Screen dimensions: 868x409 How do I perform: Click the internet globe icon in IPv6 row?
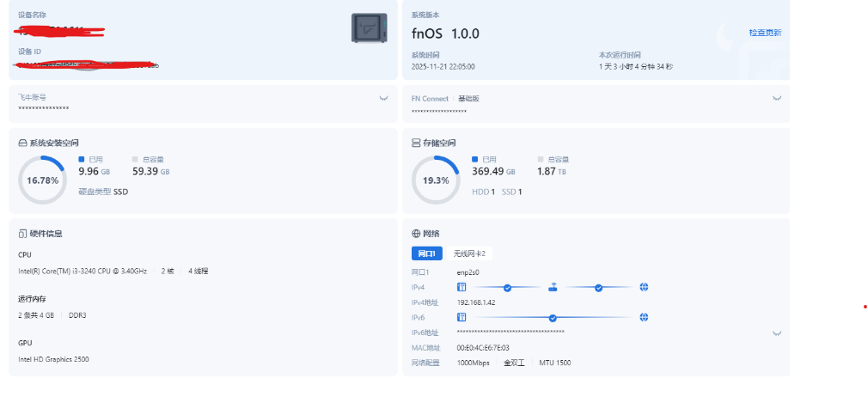click(x=644, y=317)
